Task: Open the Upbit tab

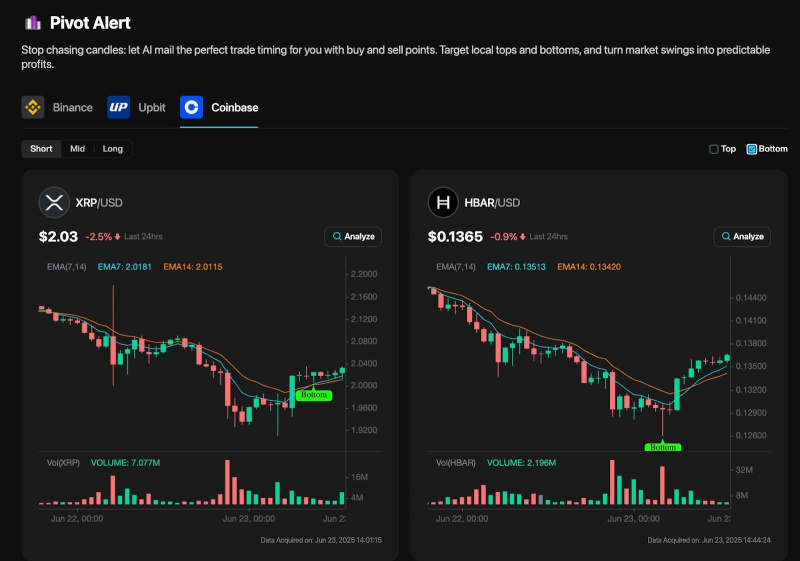Action: point(149,107)
